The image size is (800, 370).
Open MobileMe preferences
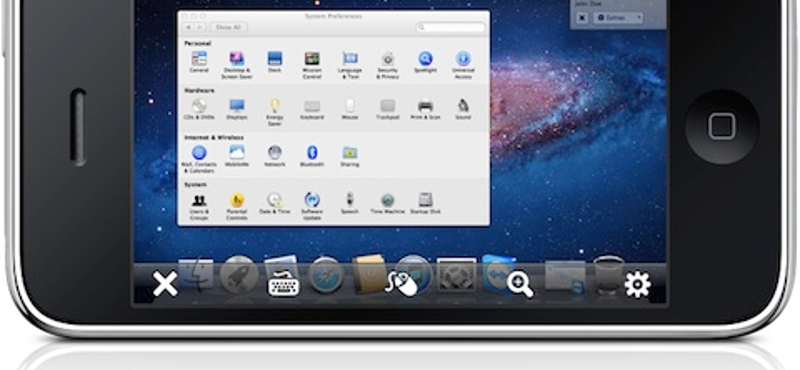(237, 156)
